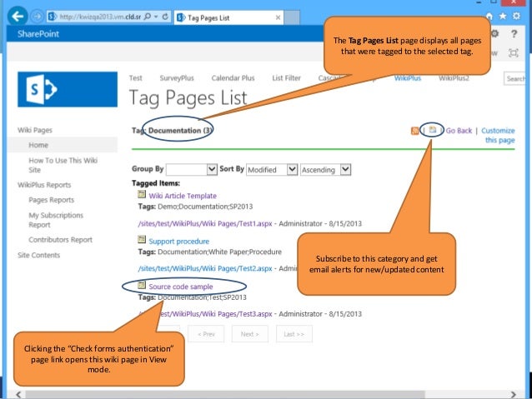Click the page icon beside Source code sample
The image size is (532, 399).
(x=142, y=285)
